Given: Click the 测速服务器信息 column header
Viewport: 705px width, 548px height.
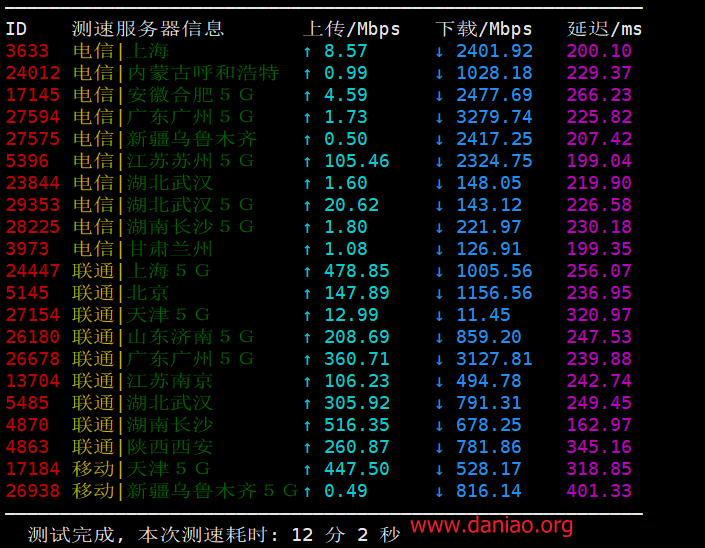Looking at the screenshot, I should 147,29.
